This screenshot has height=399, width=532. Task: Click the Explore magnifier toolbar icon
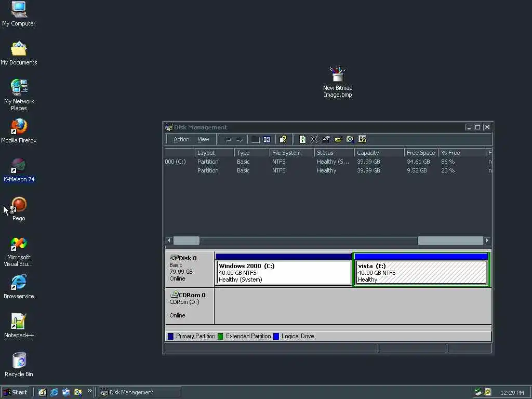(350, 139)
